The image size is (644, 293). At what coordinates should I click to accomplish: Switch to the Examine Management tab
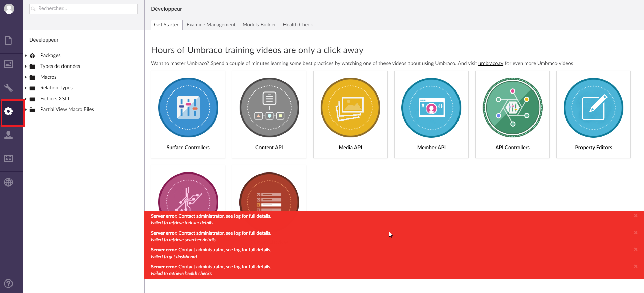[x=211, y=25]
